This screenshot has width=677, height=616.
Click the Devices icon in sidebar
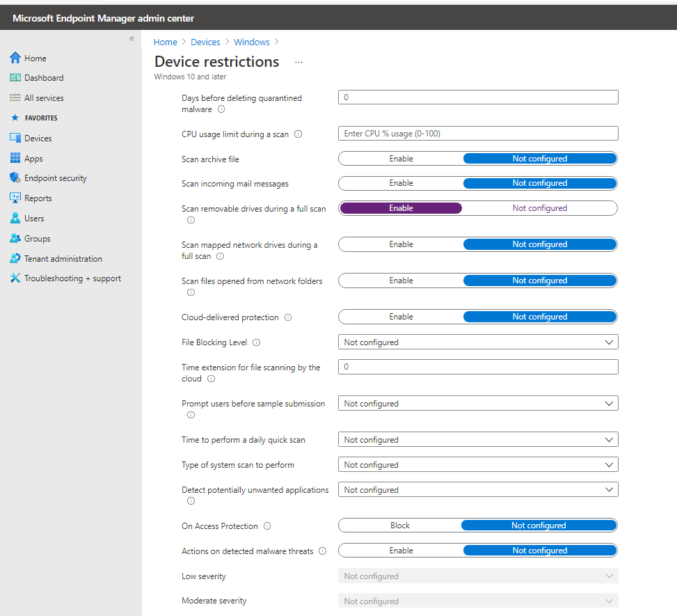[15, 138]
